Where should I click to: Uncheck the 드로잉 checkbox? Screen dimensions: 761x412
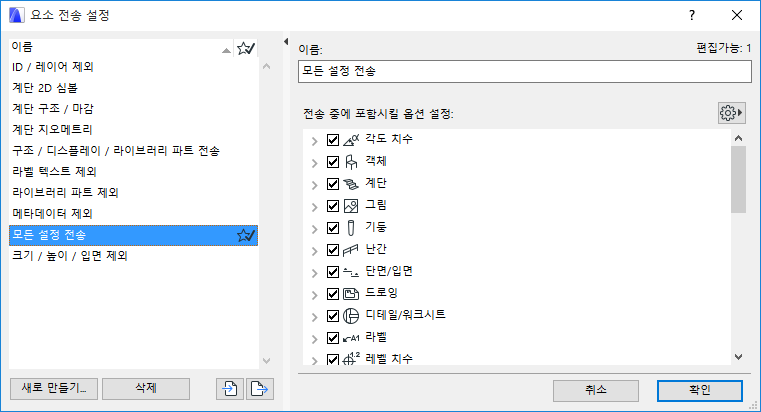tap(332, 294)
